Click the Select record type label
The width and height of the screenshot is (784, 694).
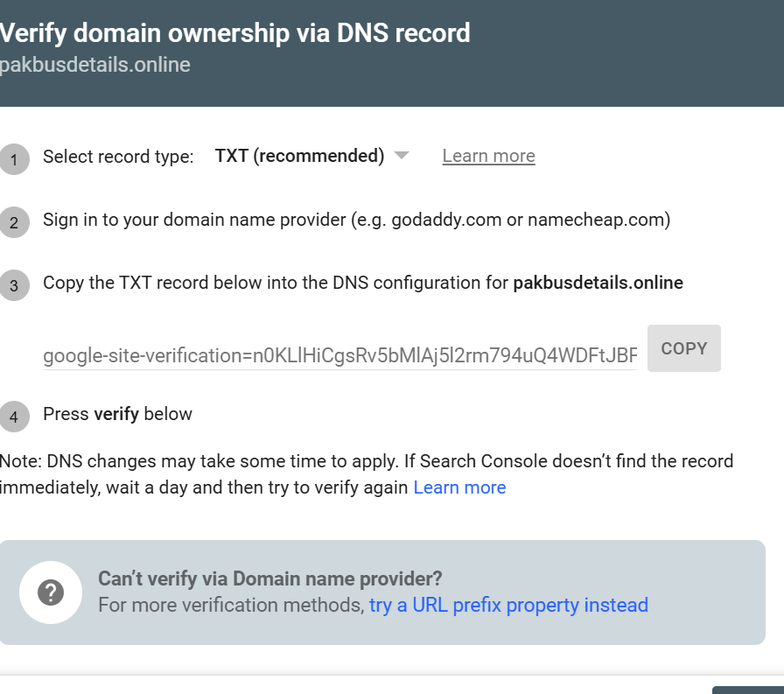tap(118, 157)
